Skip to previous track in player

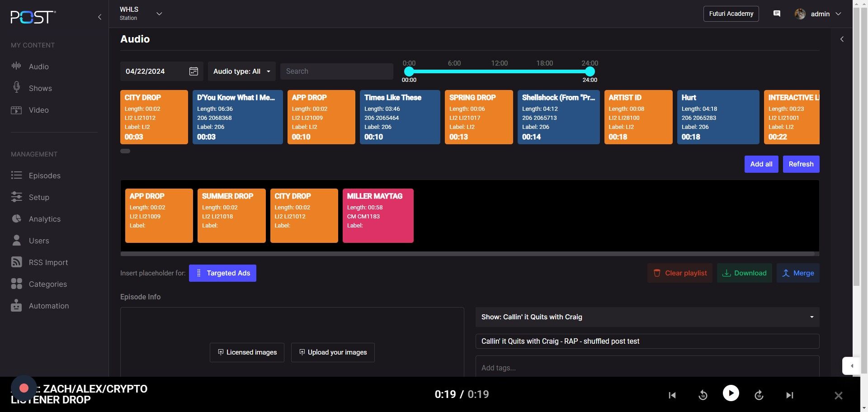point(672,395)
